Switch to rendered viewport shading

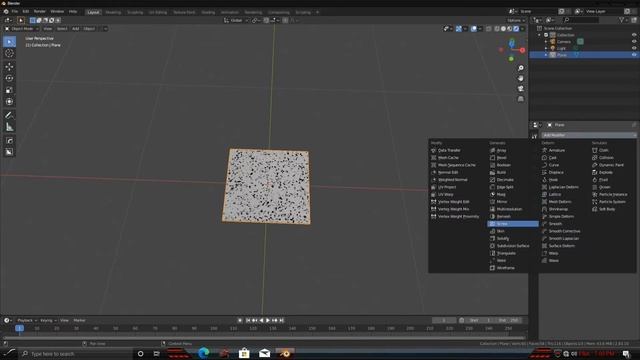click(516, 29)
